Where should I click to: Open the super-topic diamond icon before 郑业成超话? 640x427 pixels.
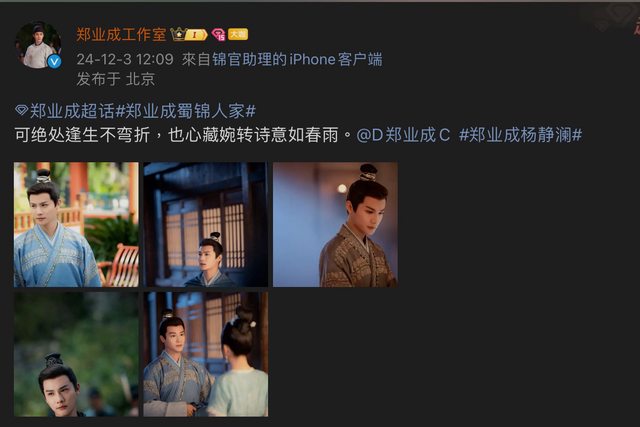click(21, 110)
